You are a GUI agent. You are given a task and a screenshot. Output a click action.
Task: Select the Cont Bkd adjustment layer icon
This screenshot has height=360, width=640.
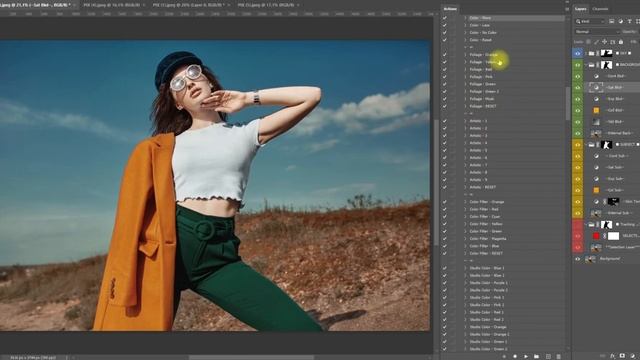point(596,76)
